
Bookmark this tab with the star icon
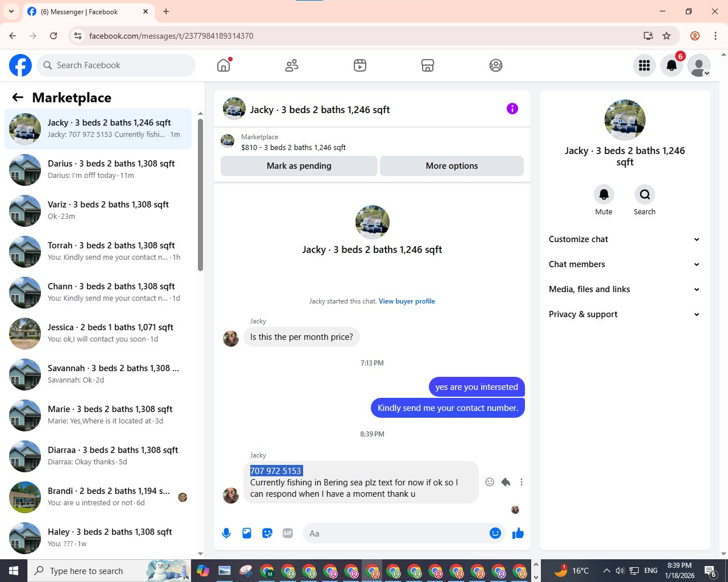(667, 36)
